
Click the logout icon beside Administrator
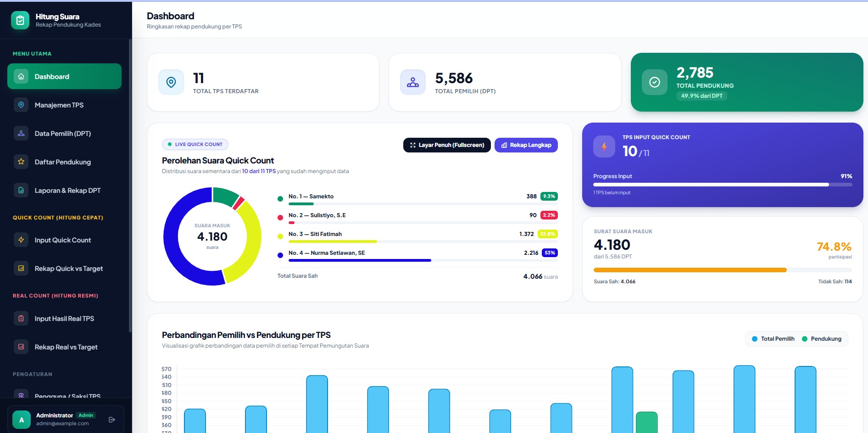(x=111, y=420)
